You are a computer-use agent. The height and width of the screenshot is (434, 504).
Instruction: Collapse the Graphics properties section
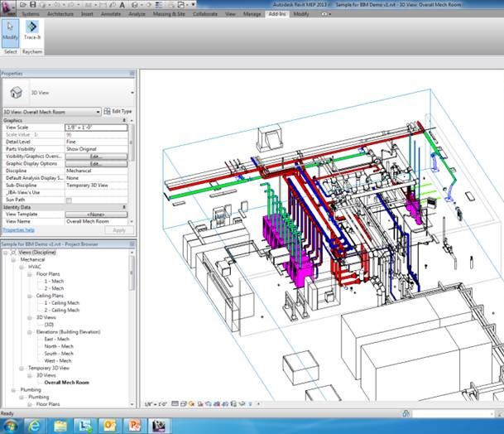124,120
